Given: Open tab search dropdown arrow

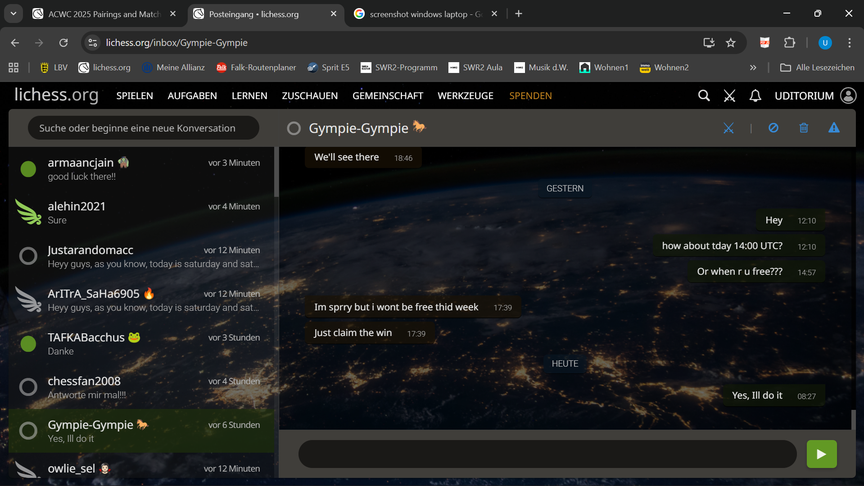Looking at the screenshot, I should pyautogui.click(x=13, y=14).
